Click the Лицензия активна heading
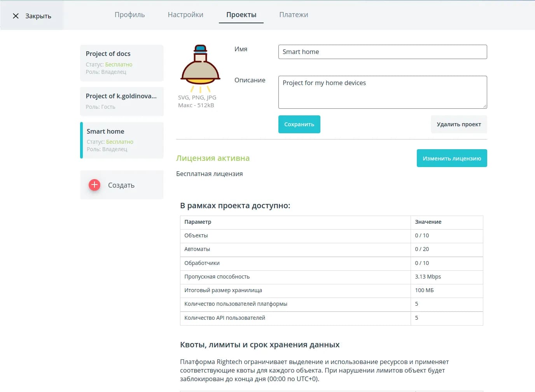 click(213, 158)
